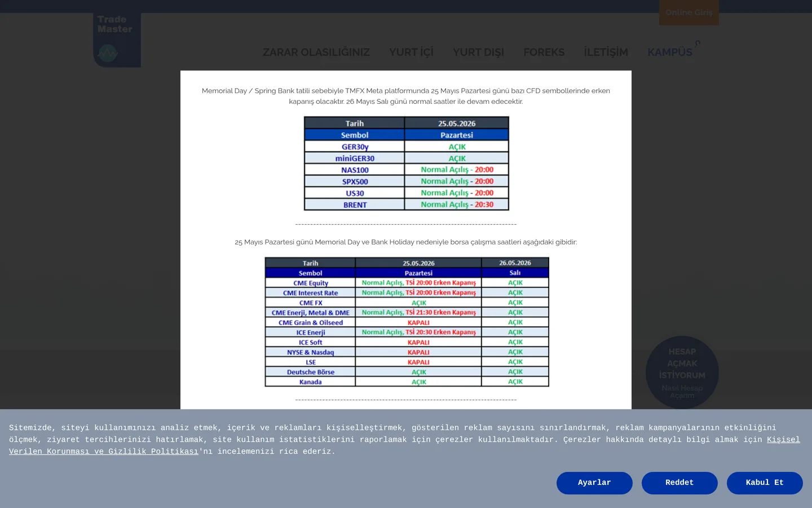Screen dimensions: 812x508
Task: Click the CME Equity row label
Action: point(310,283)
